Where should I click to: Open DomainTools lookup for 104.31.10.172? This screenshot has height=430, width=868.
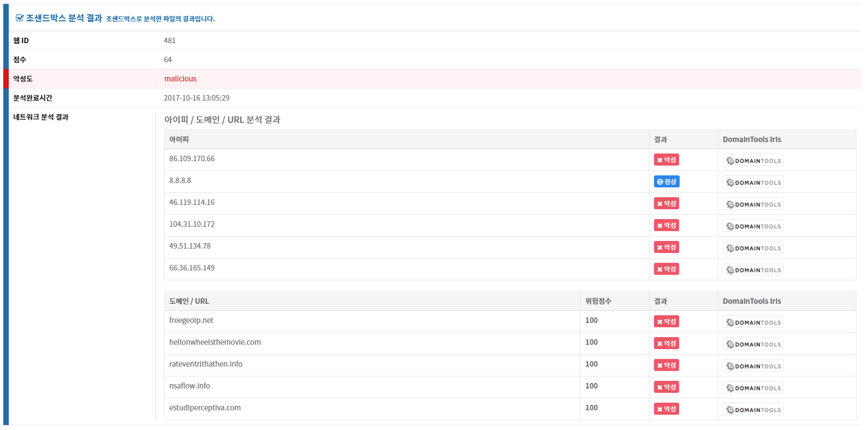[753, 226]
